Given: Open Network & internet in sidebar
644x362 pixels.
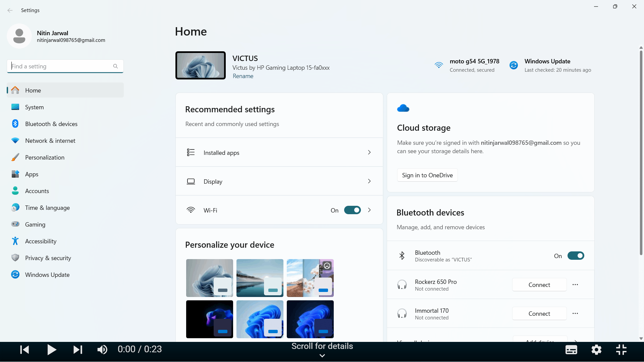Looking at the screenshot, I should [65, 141].
